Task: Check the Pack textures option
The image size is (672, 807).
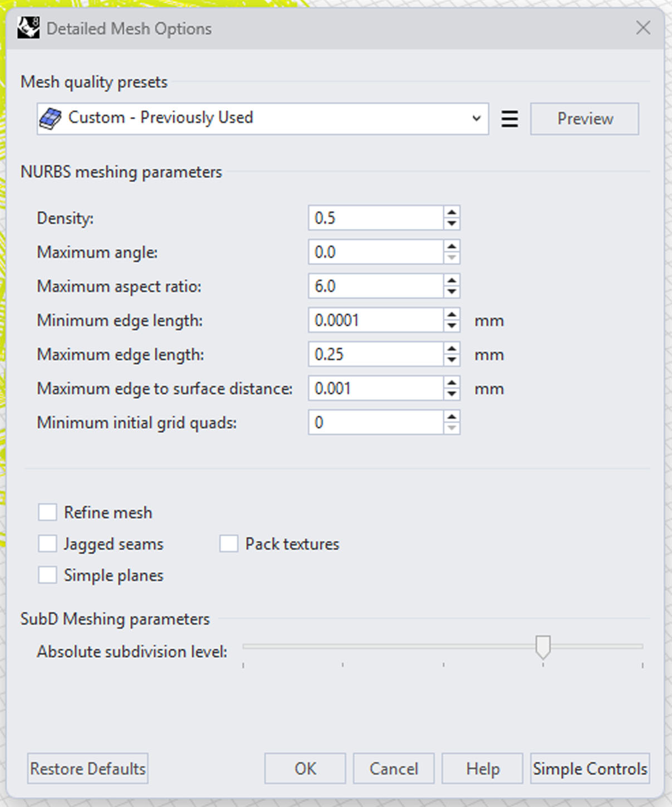Action: tap(228, 543)
